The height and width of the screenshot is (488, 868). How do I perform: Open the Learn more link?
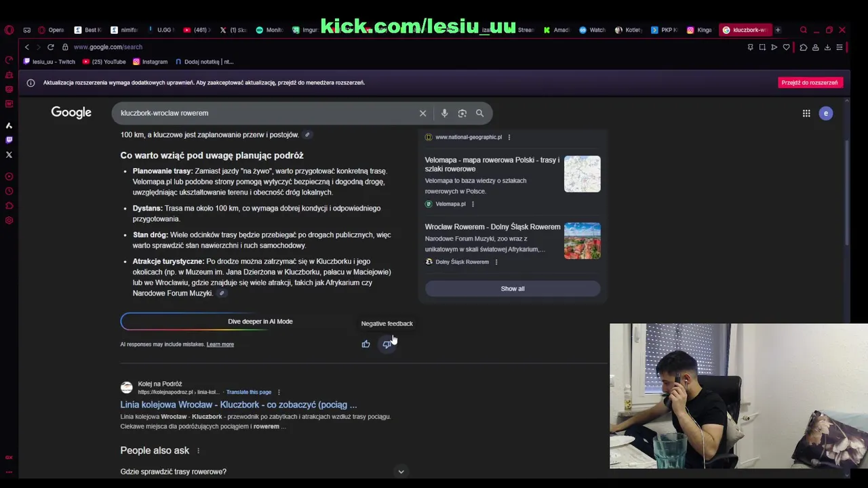pyautogui.click(x=220, y=344)
